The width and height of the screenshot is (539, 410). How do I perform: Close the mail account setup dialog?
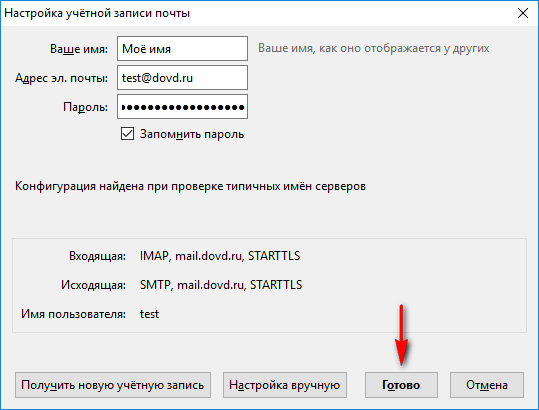[522, 13]
